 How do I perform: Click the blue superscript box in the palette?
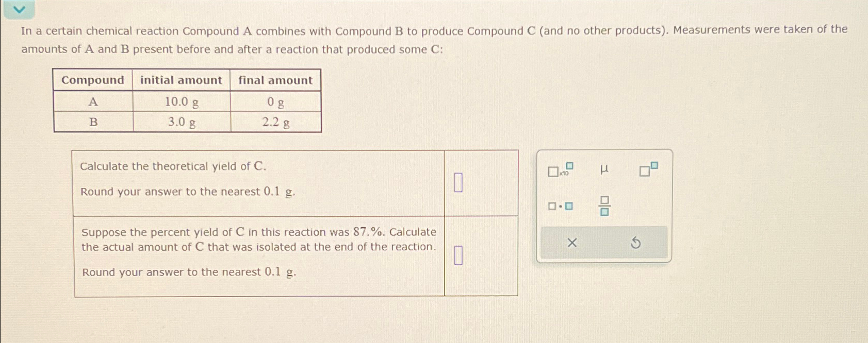tap(654, 165)
